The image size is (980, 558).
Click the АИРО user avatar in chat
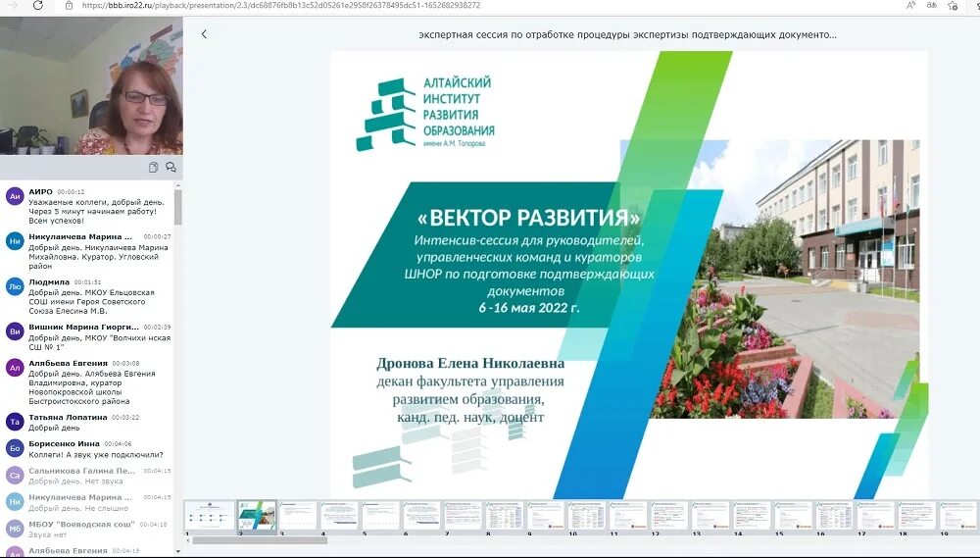(15, 196)
